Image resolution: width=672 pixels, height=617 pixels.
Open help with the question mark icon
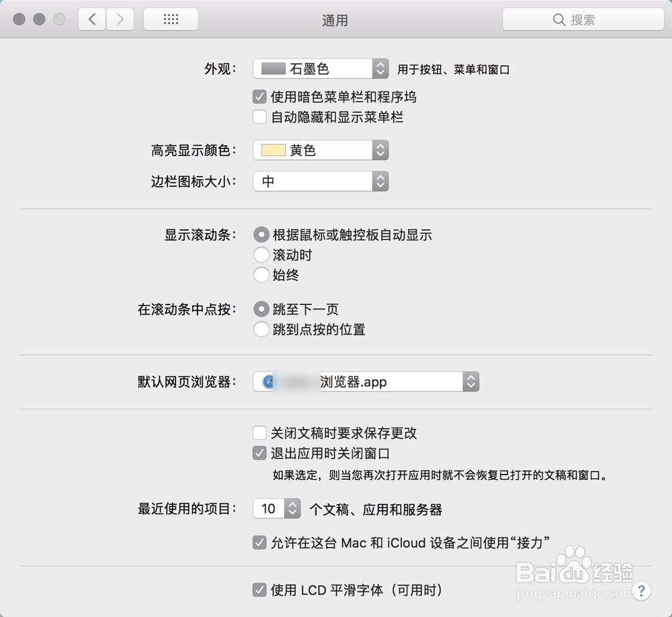point(642,591)
